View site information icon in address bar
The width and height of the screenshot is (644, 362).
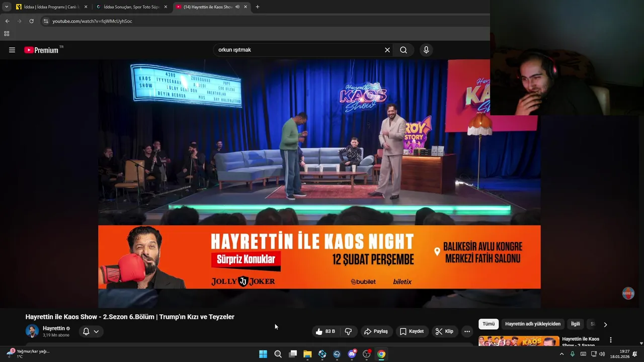(x=46, y=21)
